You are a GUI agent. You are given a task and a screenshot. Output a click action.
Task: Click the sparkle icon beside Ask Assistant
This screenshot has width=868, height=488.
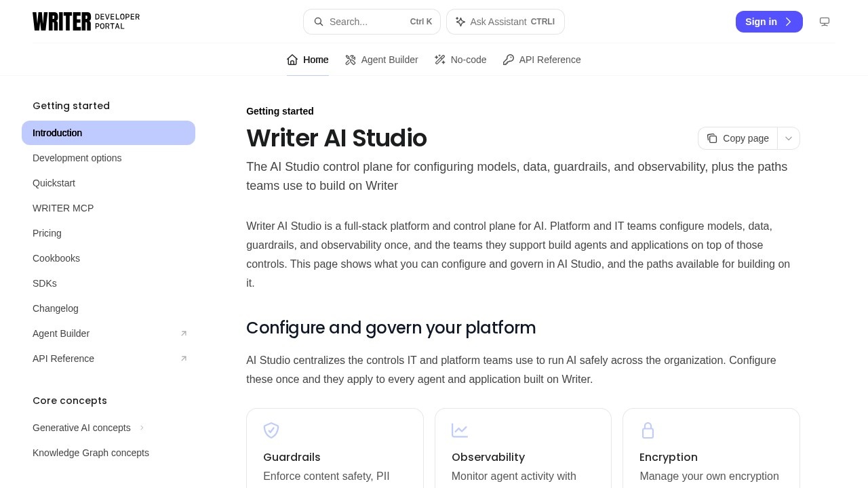[x=460, y=22]
